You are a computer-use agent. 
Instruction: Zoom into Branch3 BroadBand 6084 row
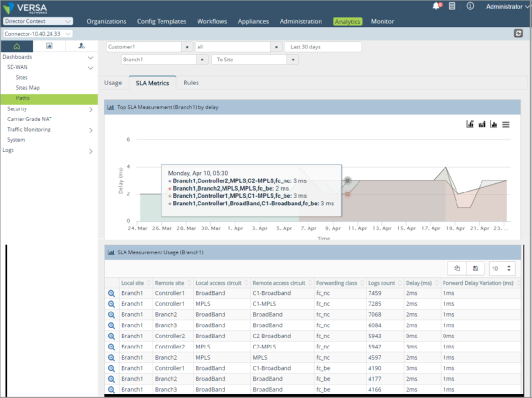(111, 326)
